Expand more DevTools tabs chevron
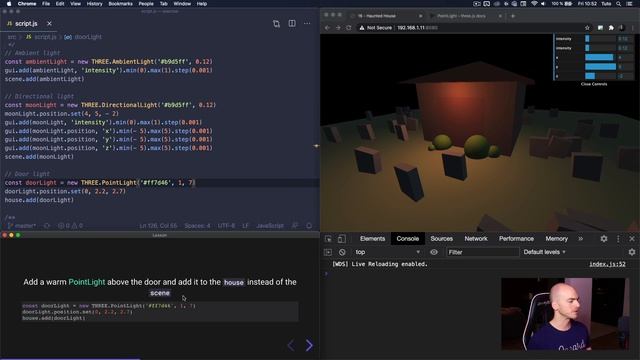The image size is (640, 360). 580,239
